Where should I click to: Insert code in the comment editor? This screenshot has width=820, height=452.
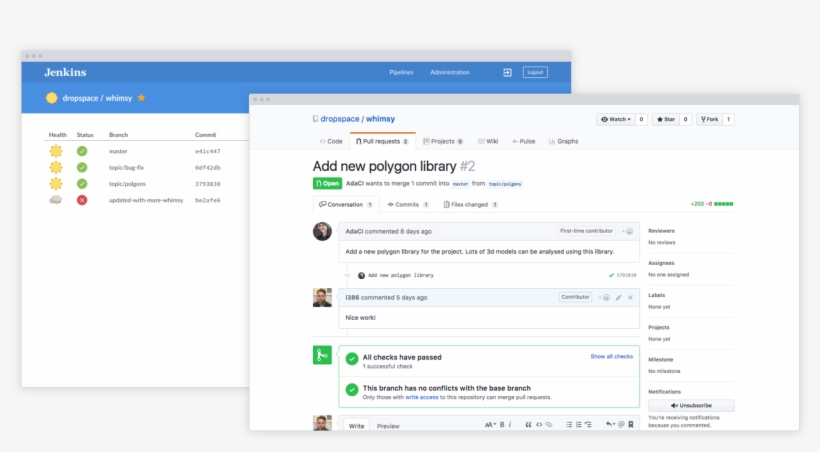coord(539,424)
